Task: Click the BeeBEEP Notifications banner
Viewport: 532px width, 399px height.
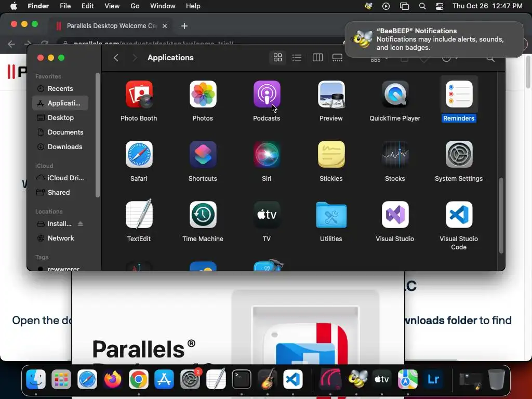Action: (434, 39)
